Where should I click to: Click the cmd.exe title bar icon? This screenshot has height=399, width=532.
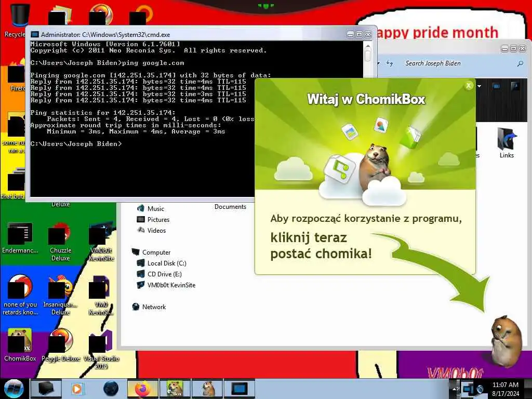tap(35, 34)
